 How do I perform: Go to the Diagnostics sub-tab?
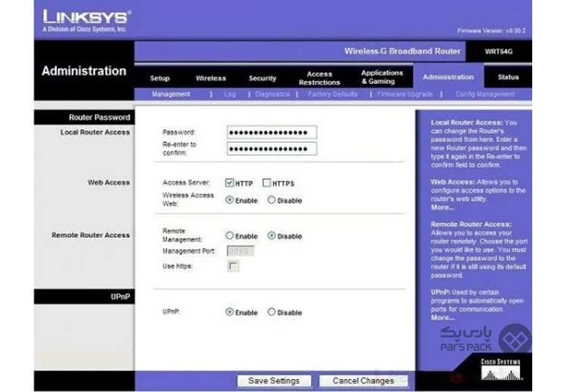[x=272, y=94]
